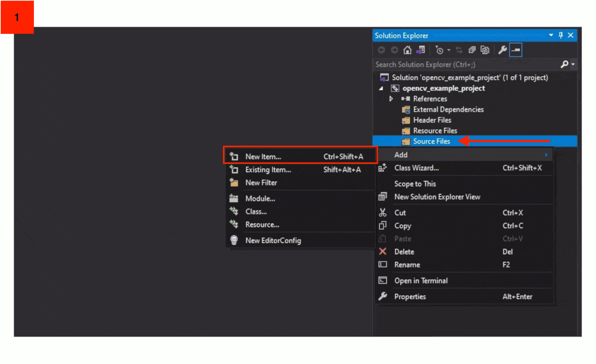Click the search magnifier icon
Image resolution: width=596 pixels, height=364 pixels.
(564, 64)
